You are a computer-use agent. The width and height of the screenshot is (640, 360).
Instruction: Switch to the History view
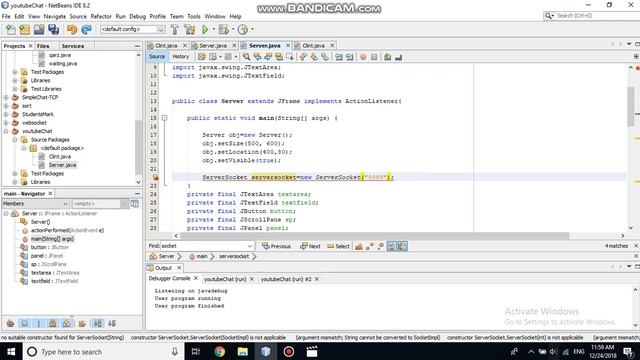pyautogui.click(x=180, y=57)
